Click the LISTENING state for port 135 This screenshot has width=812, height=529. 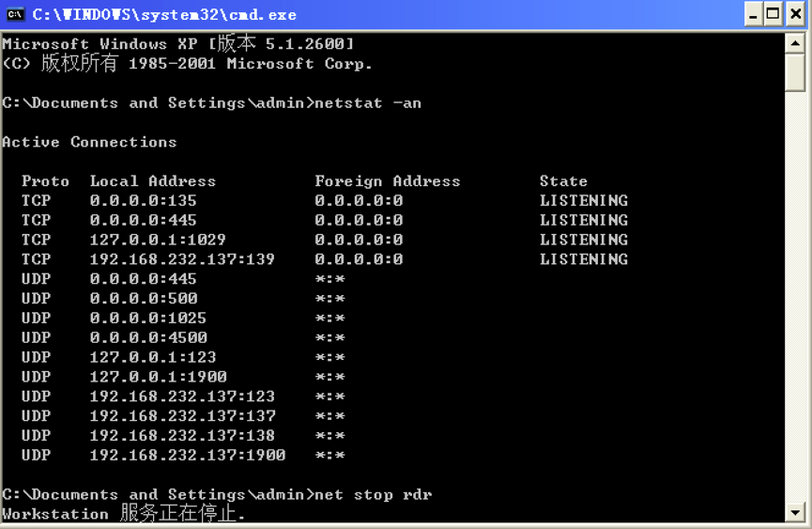pyautogui.click(x=583, y=200)
